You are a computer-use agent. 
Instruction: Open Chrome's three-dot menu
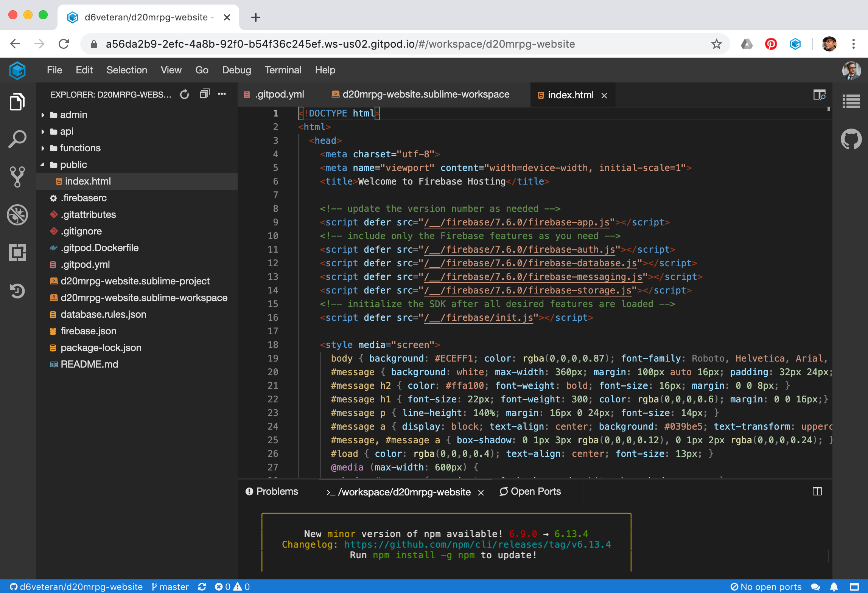[854, 44]
